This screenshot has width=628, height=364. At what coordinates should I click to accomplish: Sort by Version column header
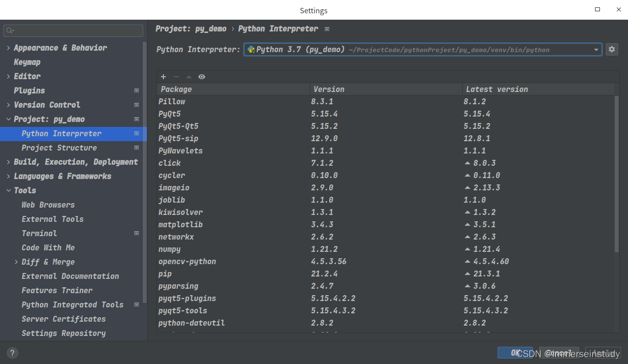point(386,89)
